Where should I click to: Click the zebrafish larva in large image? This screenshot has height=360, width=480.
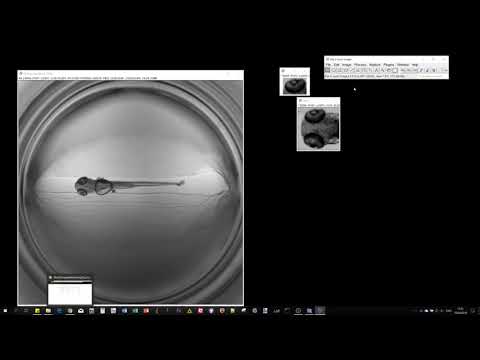coord(129,185)
